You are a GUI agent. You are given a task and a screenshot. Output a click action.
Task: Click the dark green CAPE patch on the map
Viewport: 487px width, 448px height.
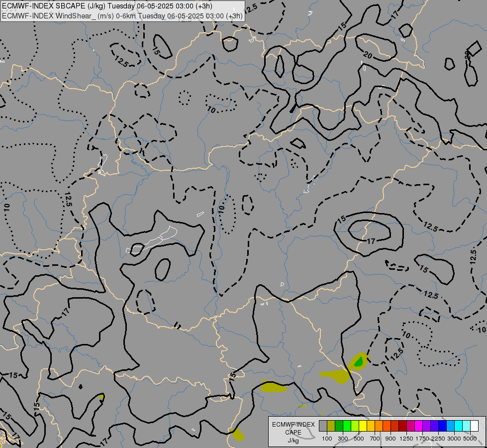(x=359, y=361)
